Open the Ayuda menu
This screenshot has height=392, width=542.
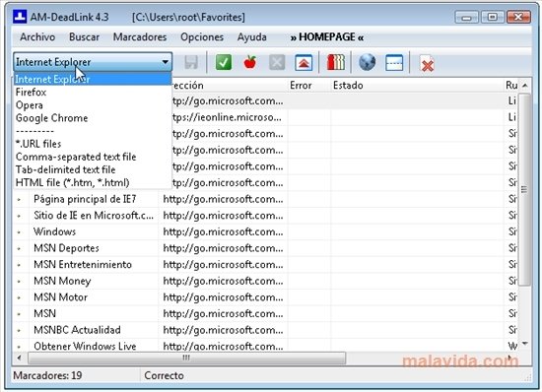coord(251,37)
